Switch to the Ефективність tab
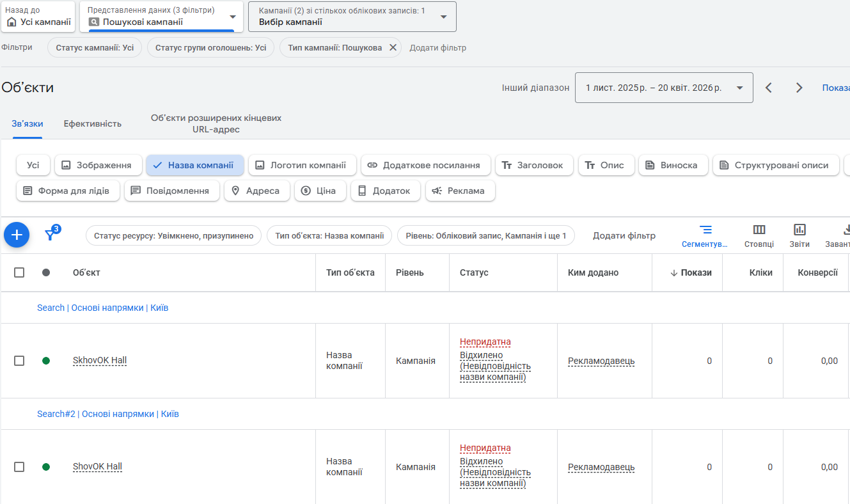Viewport: 850px width, 504px height. [92, 123]
